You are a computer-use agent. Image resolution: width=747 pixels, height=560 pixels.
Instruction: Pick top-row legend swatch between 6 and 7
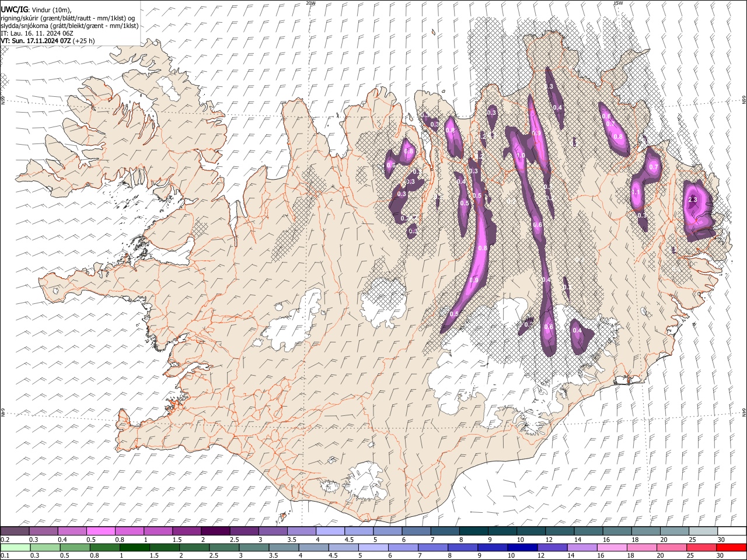coord(416,531)
